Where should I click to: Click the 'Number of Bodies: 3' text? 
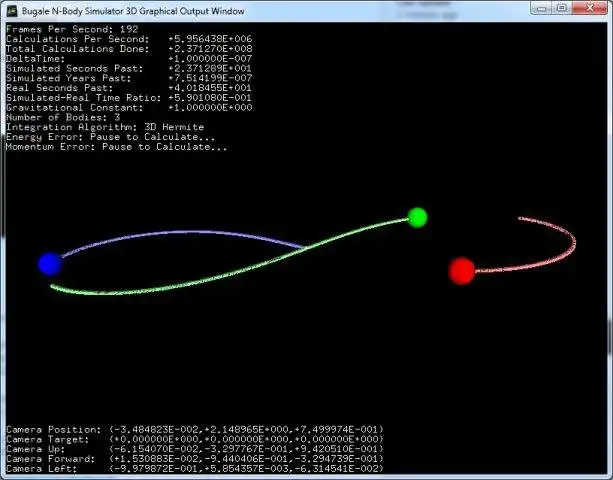pyautogui.click(x=63, y=117)
